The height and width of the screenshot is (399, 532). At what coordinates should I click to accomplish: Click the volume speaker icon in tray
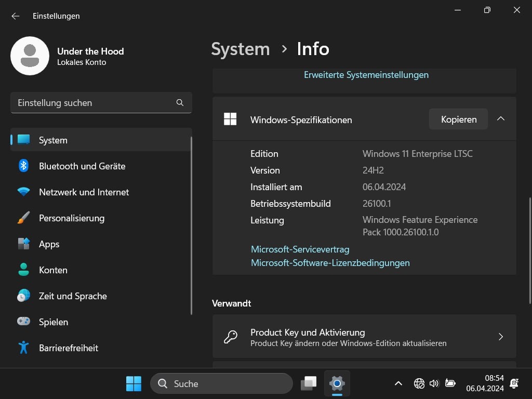pyautogui.click(x=434, y=384)
